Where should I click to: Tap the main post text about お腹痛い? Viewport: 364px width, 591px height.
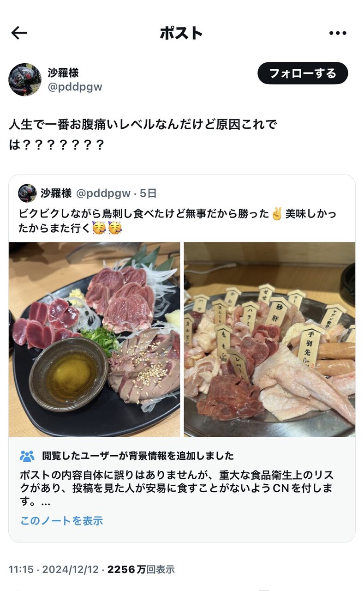143,134
